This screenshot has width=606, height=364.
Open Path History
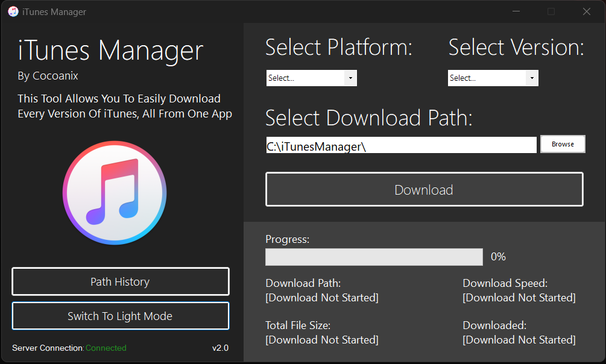click(120, 281)
